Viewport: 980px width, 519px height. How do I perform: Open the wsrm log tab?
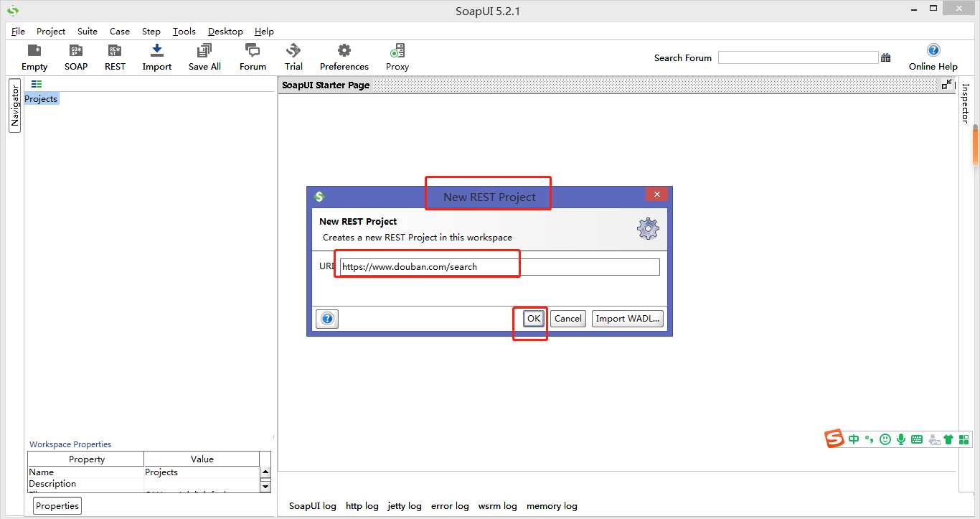(x=497, y=506)
